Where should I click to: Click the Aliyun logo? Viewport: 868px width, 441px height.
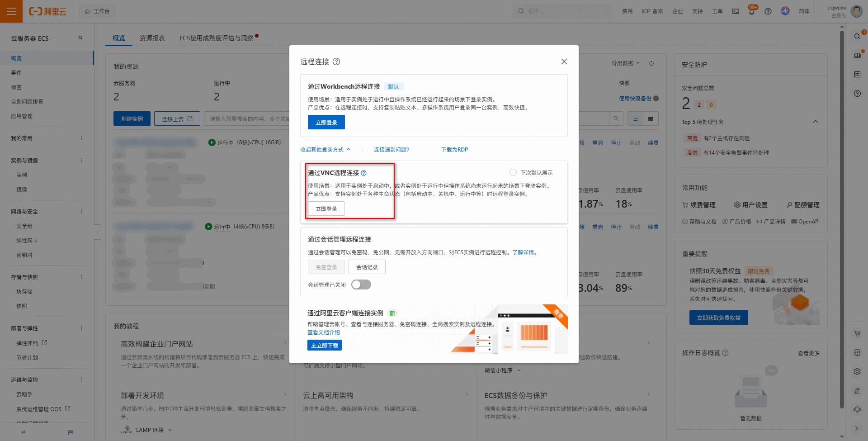click(x=48, y=11)
